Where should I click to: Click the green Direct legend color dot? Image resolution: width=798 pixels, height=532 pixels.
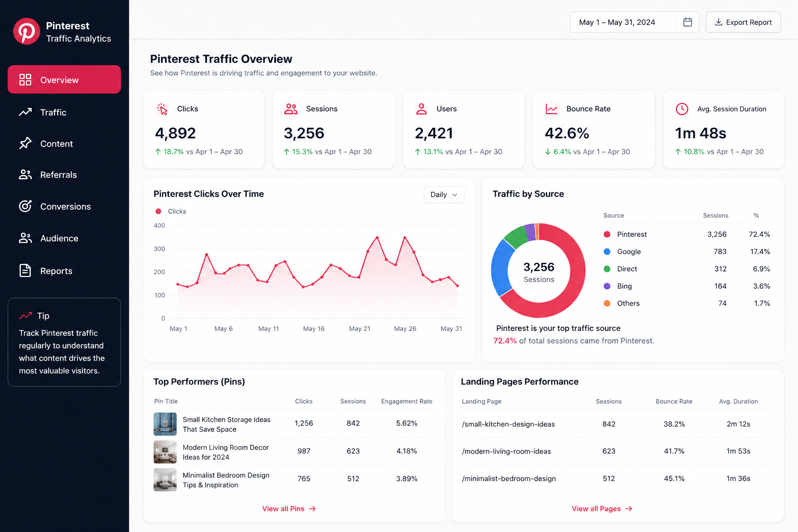[607, 269]
